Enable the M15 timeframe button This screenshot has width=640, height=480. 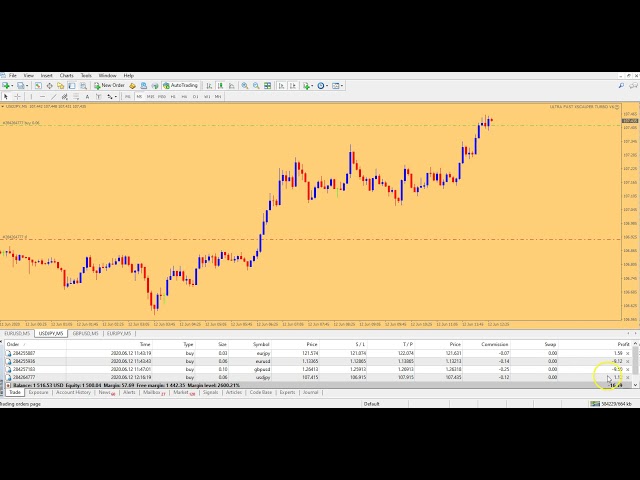point(150,97)
